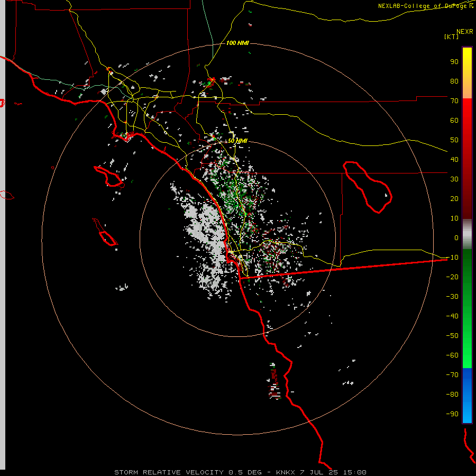Click the blue bottom segment of the color bar
The height and width of the screenshot is (476, 476).
(x=467, y=396)
